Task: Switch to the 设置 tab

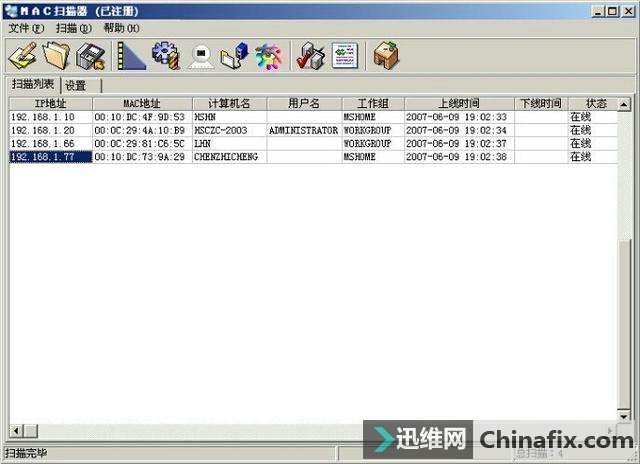Action: (x=76, y=85)
